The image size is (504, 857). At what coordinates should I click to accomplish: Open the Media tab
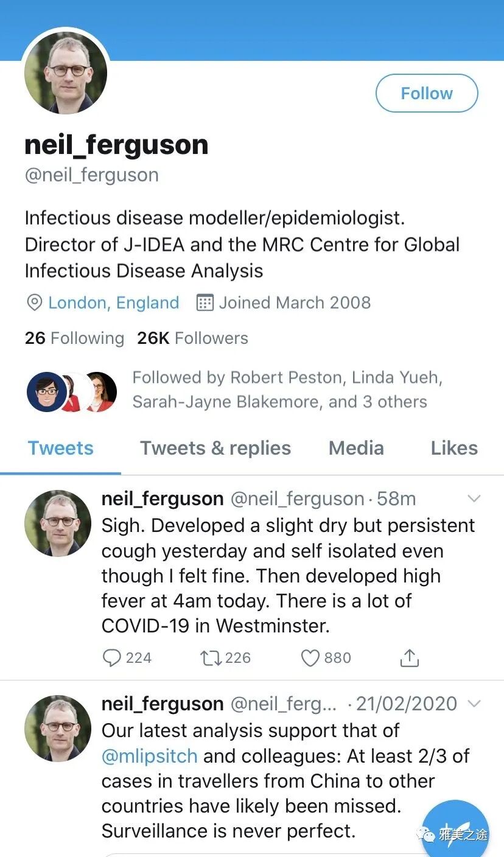tap(356, 449)
